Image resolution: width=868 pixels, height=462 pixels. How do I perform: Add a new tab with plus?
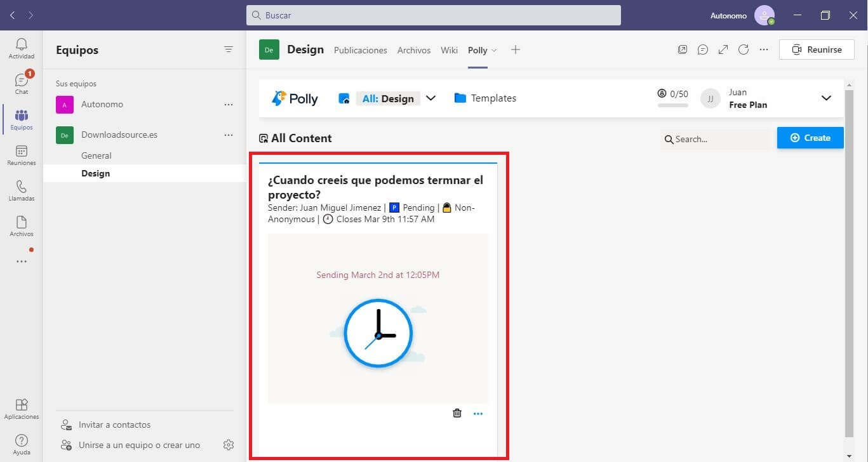click(516, 49)
